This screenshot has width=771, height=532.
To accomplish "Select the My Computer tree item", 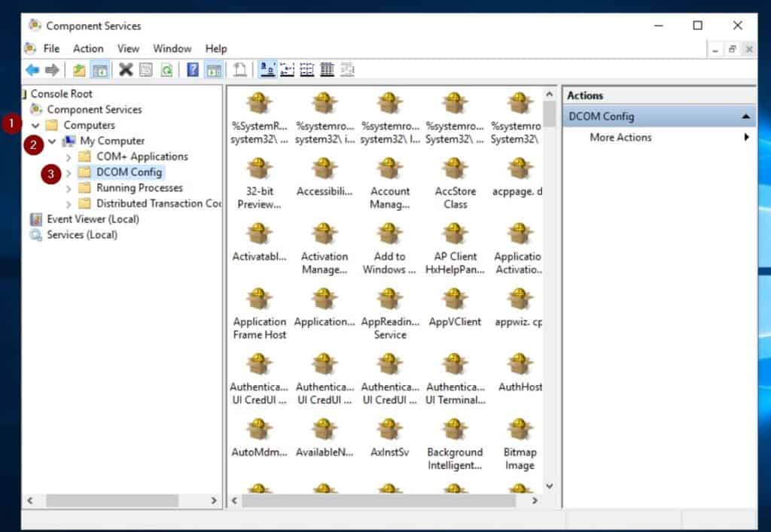I will tap(112, 141).
